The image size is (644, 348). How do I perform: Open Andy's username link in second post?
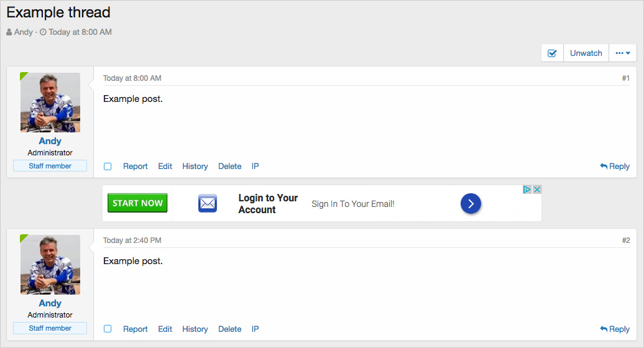[x=50, y=303]
